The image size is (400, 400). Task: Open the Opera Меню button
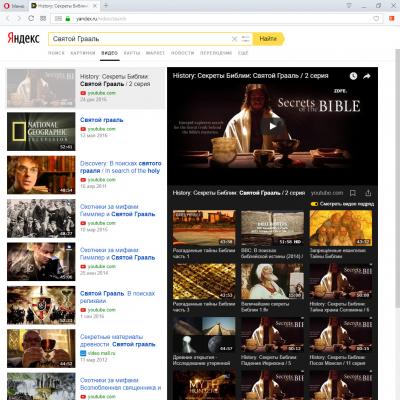[14, 6]
